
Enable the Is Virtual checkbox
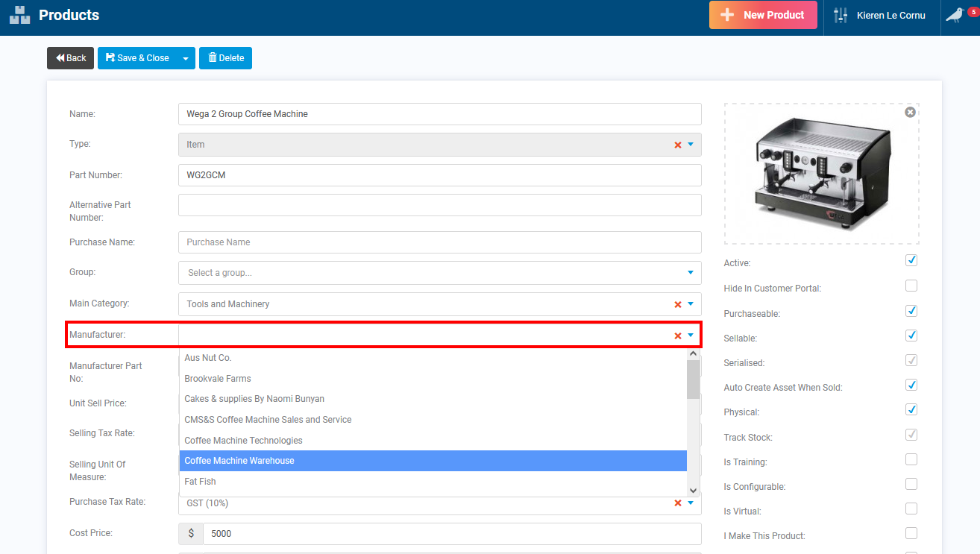pos(911,509)
